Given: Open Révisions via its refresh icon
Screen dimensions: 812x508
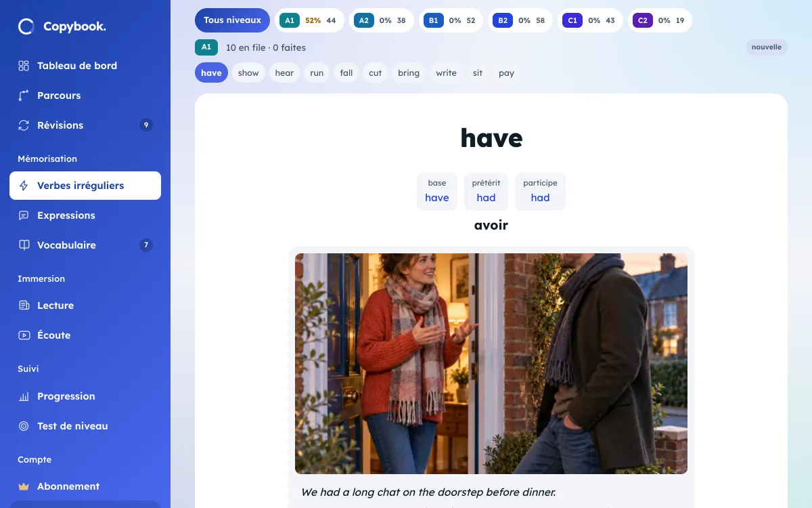Looking at the screenshot, I should pyautogui.click(x=24, y=125).
